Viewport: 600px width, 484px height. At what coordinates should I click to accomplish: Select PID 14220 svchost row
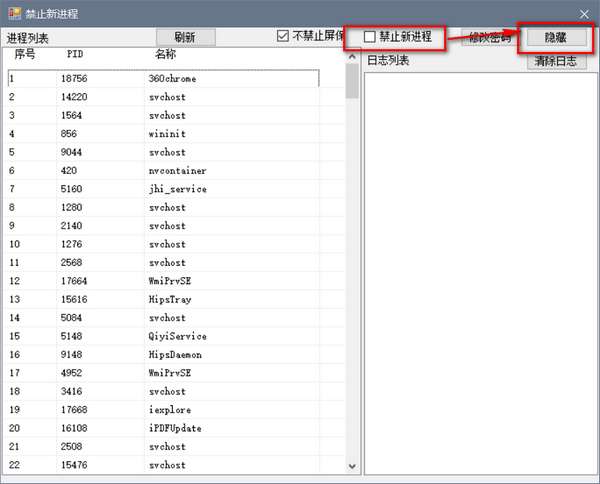pos(163,97)
